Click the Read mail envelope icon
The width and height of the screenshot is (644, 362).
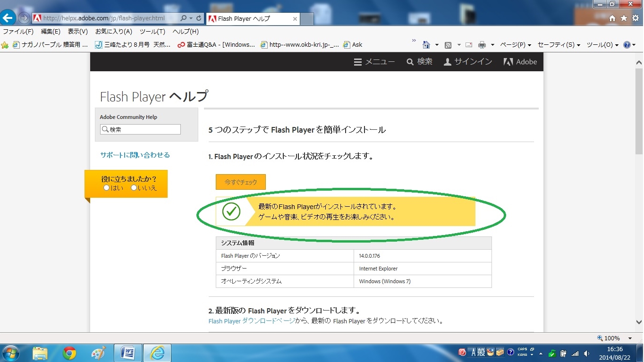pyautogui.click(x=469, y=45)
